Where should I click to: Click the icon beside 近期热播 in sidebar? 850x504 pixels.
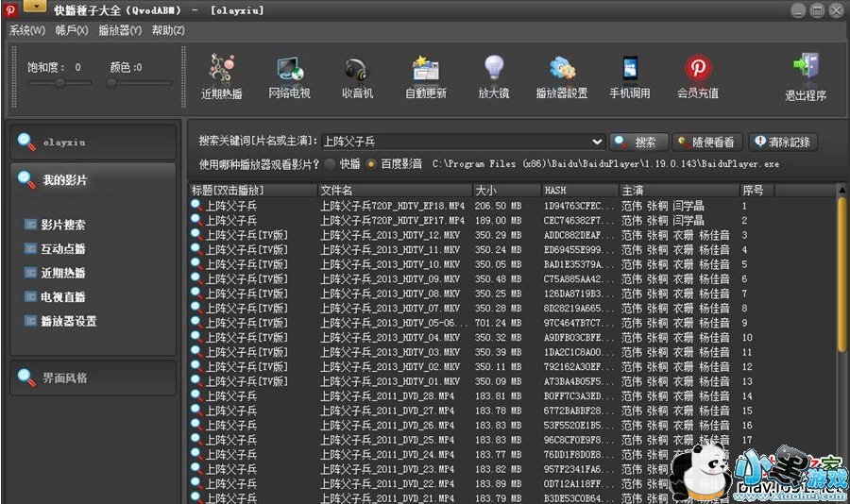(x=30, y=273)
